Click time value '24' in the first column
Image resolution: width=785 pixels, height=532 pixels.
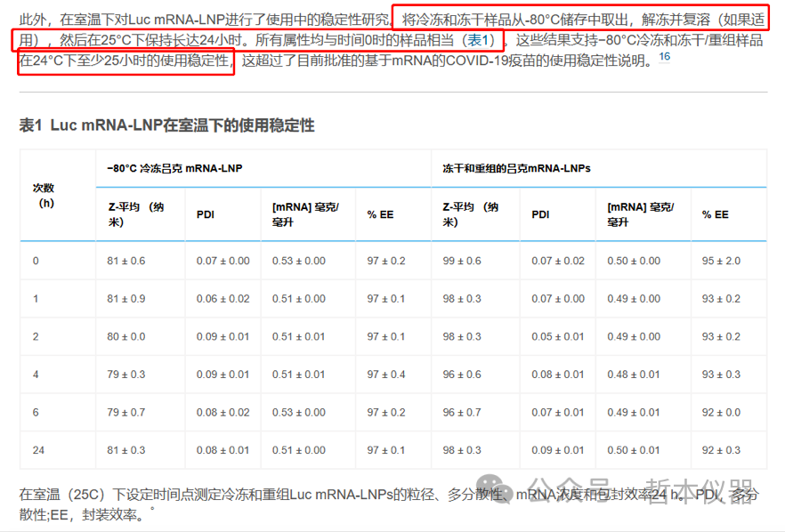[38, 450]
